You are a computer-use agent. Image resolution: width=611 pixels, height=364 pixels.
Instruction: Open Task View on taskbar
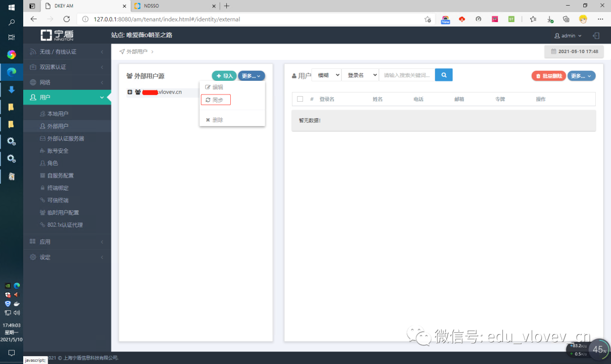11,37
